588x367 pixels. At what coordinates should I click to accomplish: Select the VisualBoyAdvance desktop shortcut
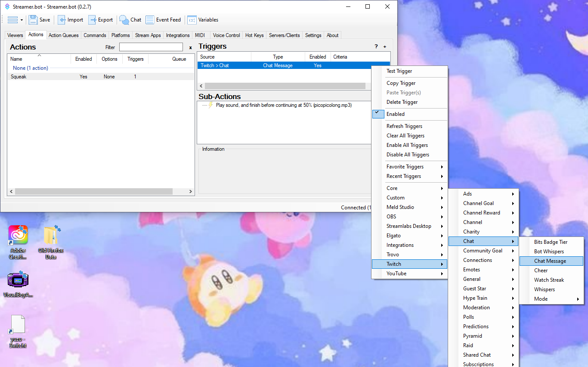pos(18,285)
